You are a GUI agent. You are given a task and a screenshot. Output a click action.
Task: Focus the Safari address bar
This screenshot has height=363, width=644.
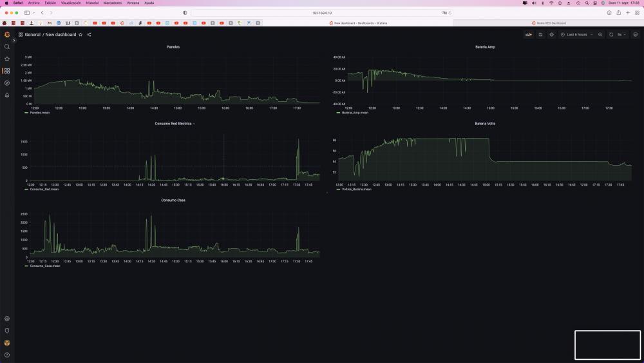point(322,13)
